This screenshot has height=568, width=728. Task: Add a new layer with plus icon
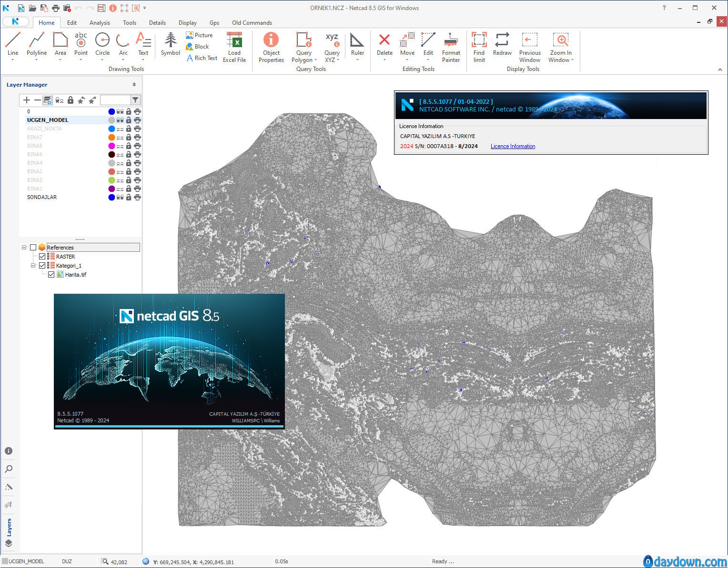click(27, 100)
